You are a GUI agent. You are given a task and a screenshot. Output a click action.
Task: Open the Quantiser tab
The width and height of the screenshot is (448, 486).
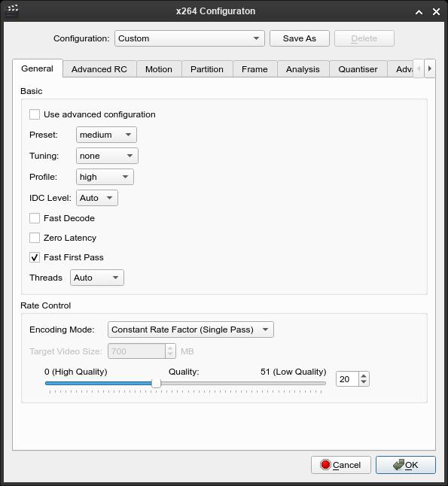click(358, 69)
